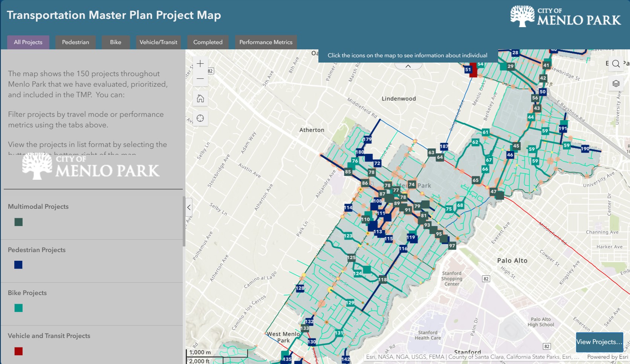Image resolution: width=630 pixels, height=364 pixels.
Task: Click the Pedestrian Projects navy swatch
Action: 18,265
